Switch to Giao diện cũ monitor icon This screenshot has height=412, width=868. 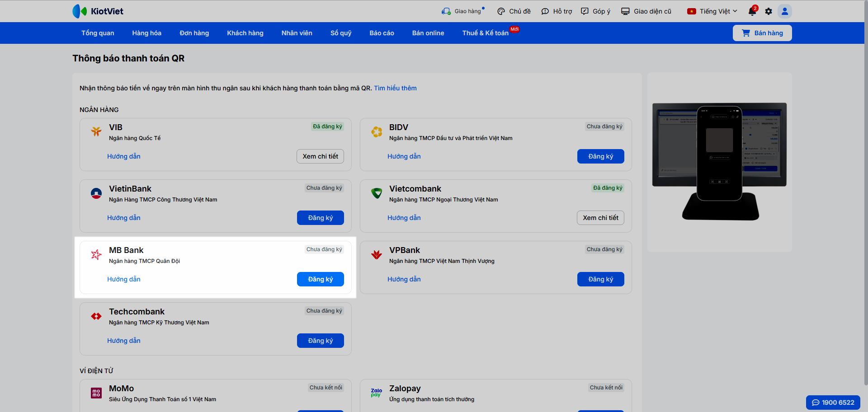pos(625,11)
